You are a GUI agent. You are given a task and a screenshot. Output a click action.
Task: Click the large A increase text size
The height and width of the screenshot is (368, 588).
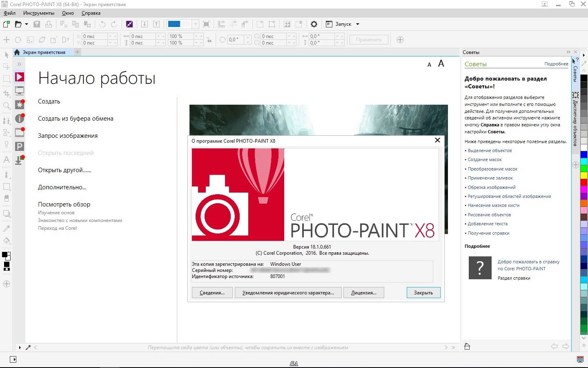point(441,63)
